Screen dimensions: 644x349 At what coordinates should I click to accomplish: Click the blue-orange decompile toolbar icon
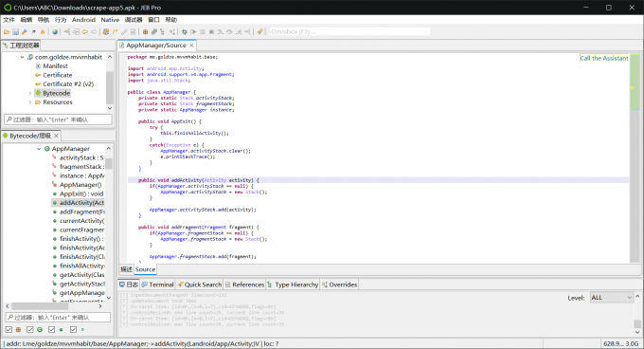[x=106, y=31]
